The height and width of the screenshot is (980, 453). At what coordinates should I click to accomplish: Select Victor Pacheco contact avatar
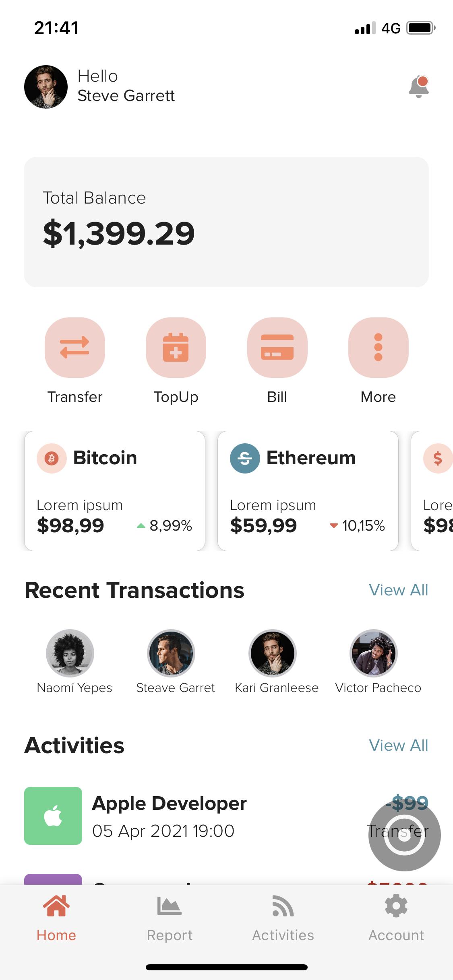tap(374, 653)
